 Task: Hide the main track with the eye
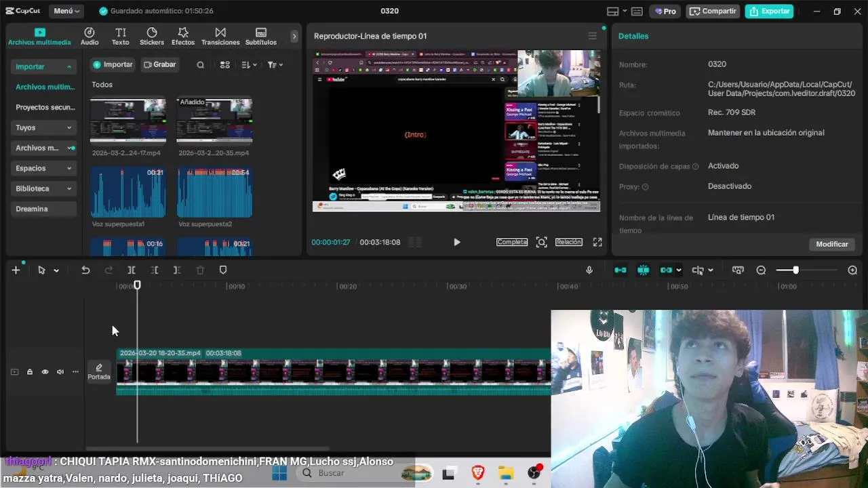[x=45, y=371]
